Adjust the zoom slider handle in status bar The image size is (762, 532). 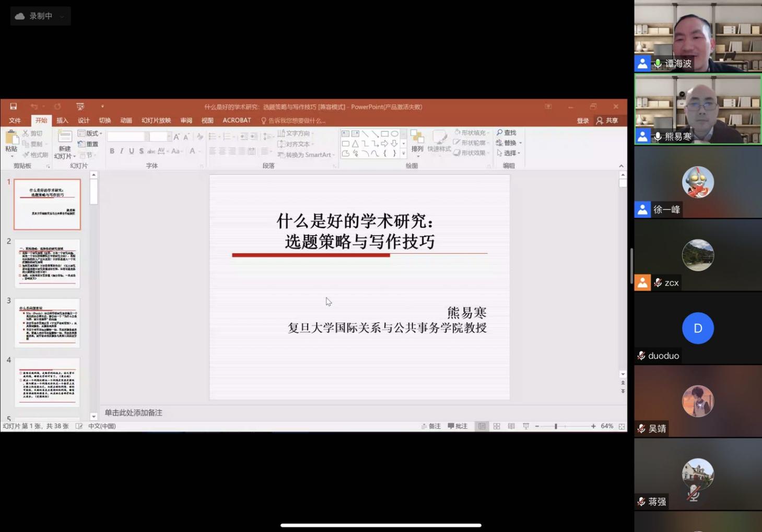pos(556,426)
